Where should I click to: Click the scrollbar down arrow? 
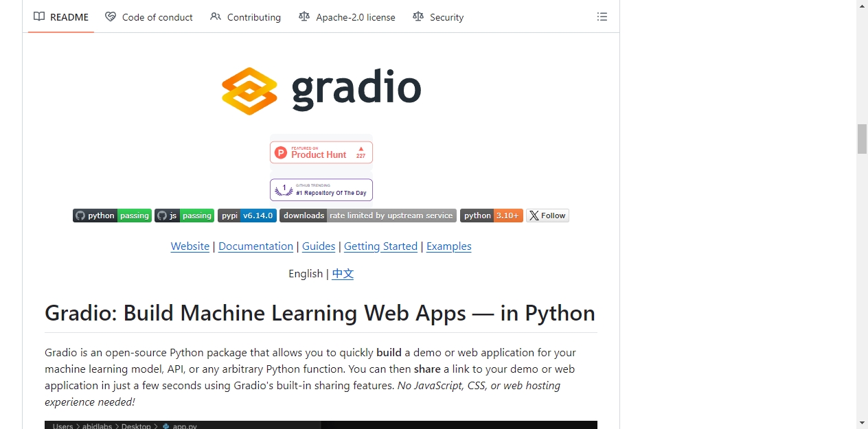(x=862, y=423)
